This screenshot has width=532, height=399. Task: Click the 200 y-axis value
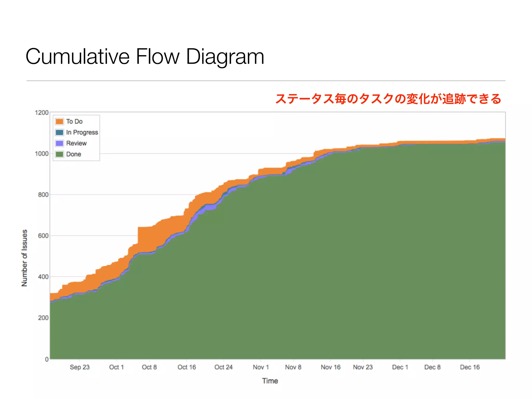pos(43,318)
